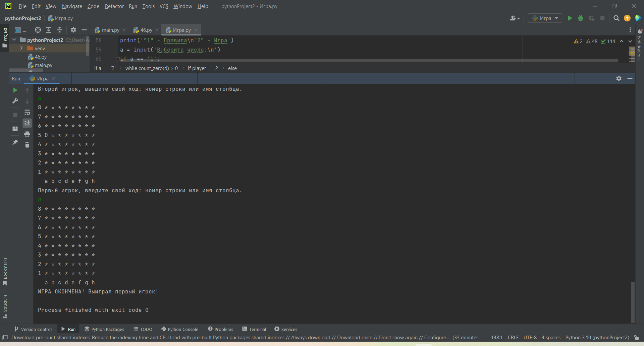Open the Игра run configuration dropdown

pos(545,18)
